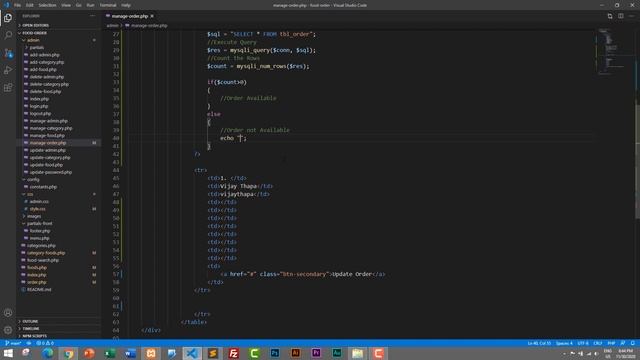
Task: Open constants.php in explorer
Action: pos(43,187)
